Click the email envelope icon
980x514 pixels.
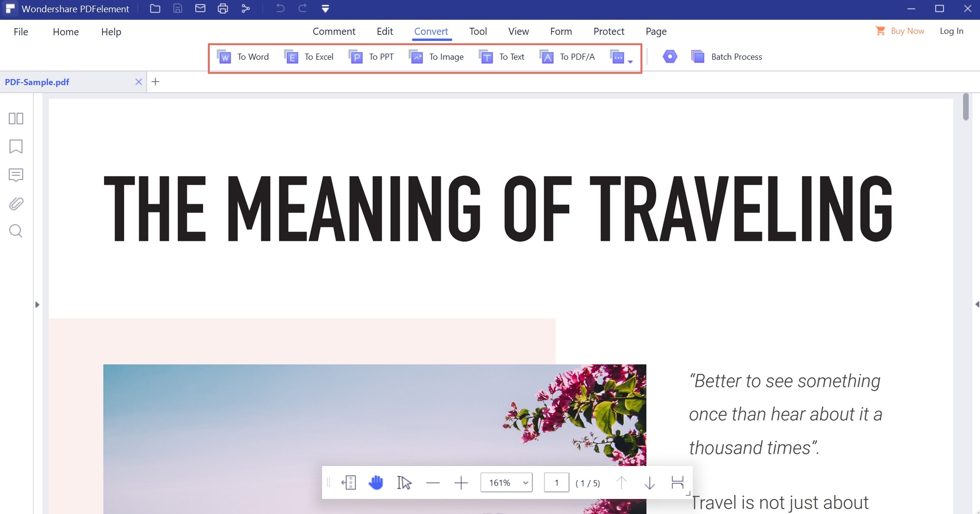tap(200, 8)
